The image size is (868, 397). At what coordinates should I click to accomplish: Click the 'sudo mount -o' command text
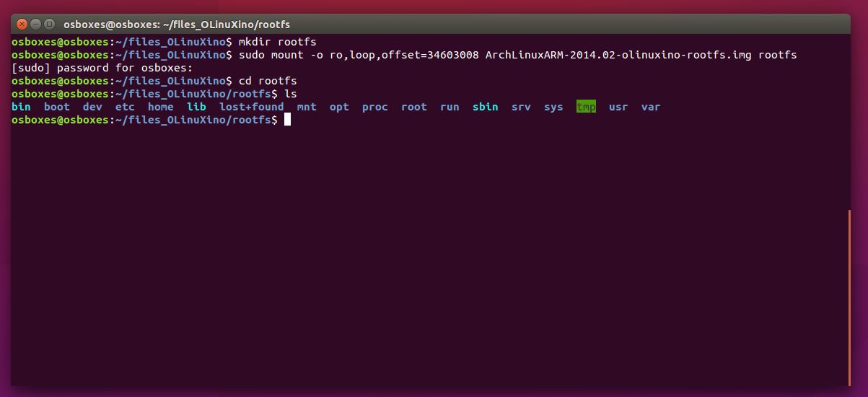click(x=281, y=55)
